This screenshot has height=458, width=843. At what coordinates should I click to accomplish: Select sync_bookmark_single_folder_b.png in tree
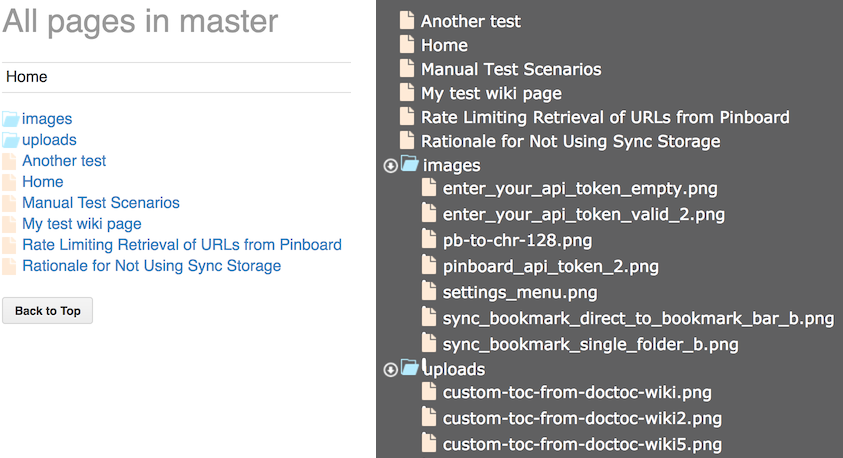coord(590,345)
